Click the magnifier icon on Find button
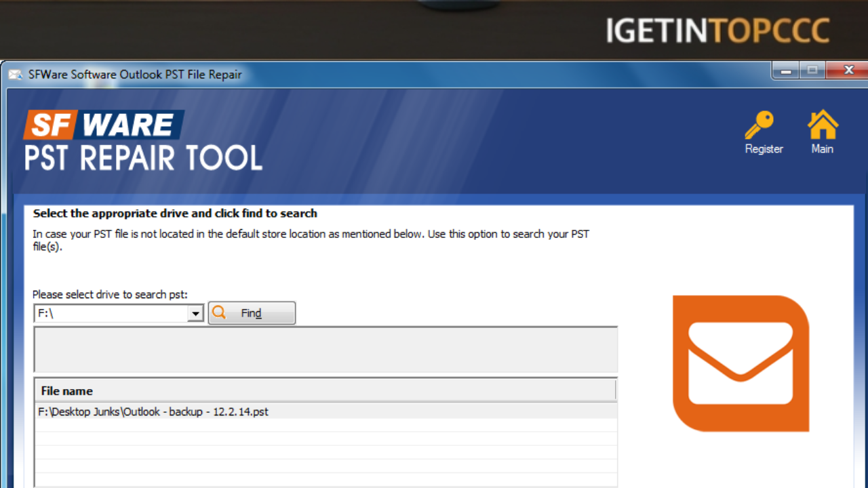 coord(219,312)
